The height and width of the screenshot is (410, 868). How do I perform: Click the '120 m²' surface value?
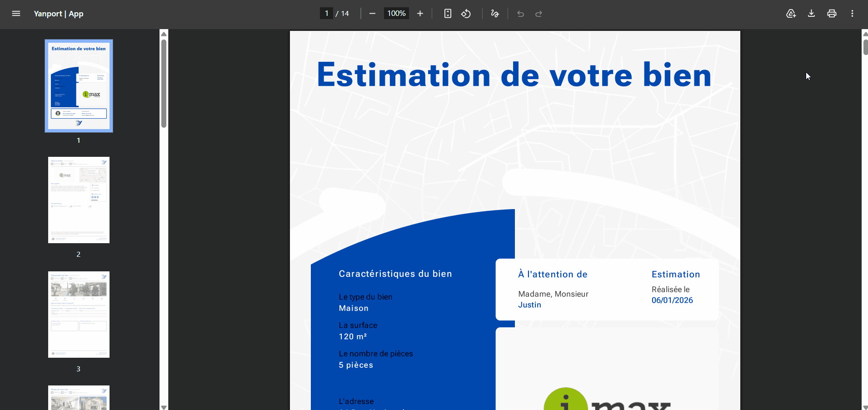click(x=353, y=336)
